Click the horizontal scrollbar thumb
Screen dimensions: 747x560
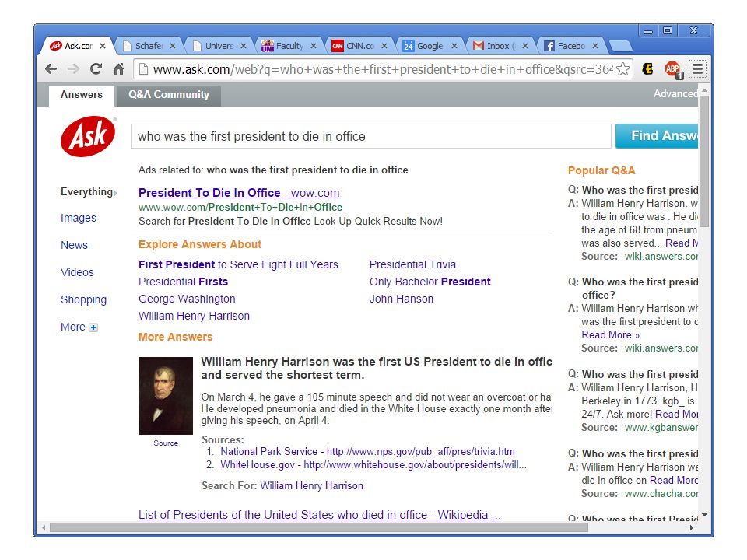click(319, 527)
